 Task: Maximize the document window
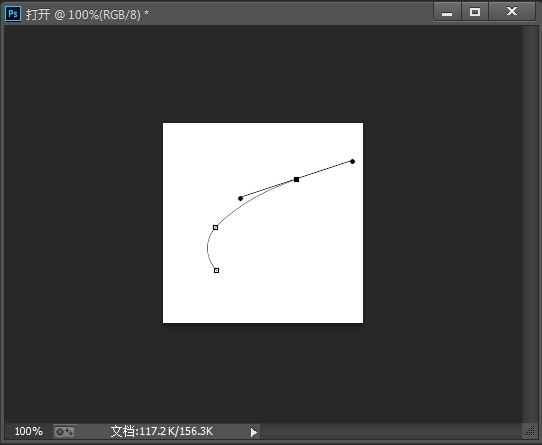click(x=475, y=12)
